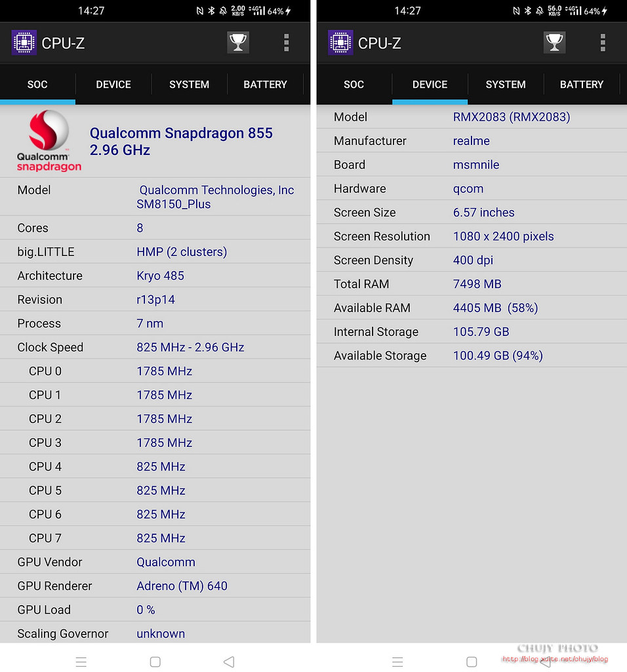This screenshot has height=672, width=627.
Task: Tap Bluetooth status icon on right screen
Action: point(528,10)
